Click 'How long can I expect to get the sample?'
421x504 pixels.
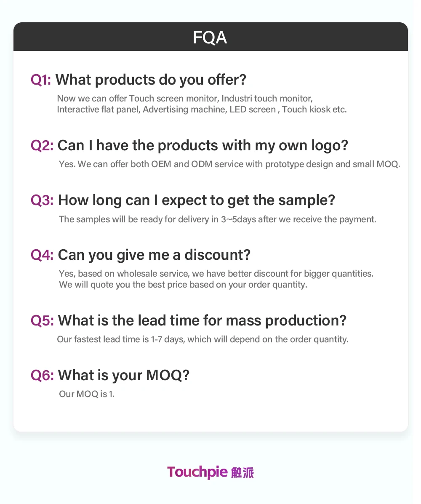[x=196, y=200]
